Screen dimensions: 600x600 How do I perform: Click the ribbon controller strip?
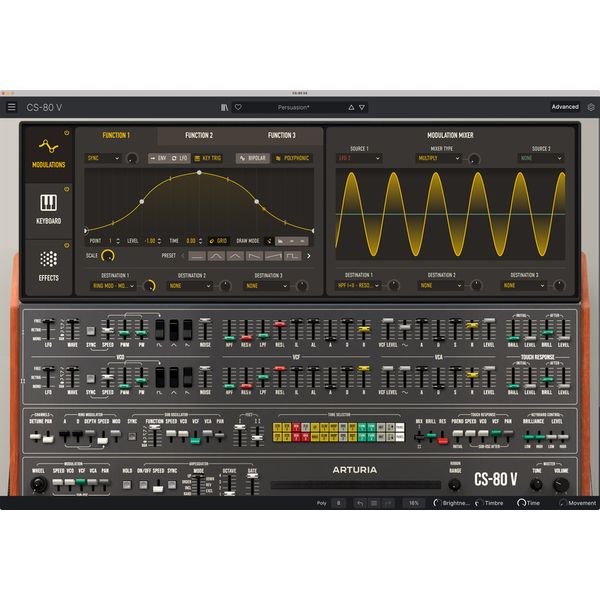355,485
